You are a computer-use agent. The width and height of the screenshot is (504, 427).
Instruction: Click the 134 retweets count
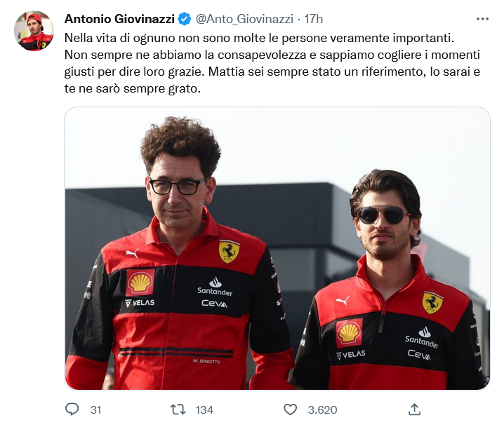point(204,410)
